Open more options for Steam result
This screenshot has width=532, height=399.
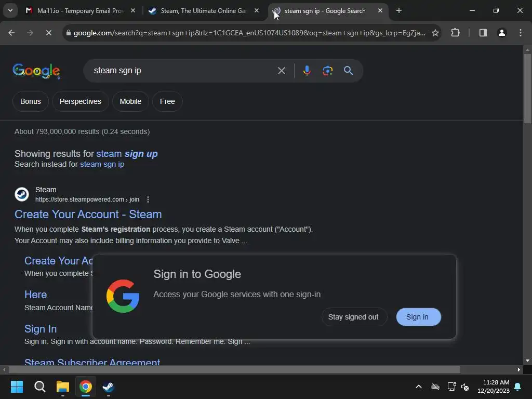tap(148, 199)
